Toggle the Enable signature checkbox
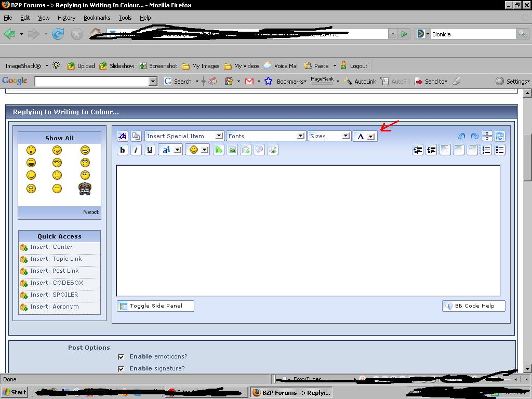This screenshot has width=532, height=399. (x=121, y=368)
